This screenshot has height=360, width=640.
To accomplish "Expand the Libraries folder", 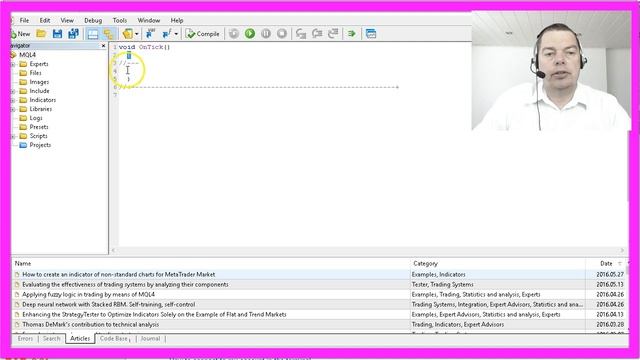I will coord(13,109).
